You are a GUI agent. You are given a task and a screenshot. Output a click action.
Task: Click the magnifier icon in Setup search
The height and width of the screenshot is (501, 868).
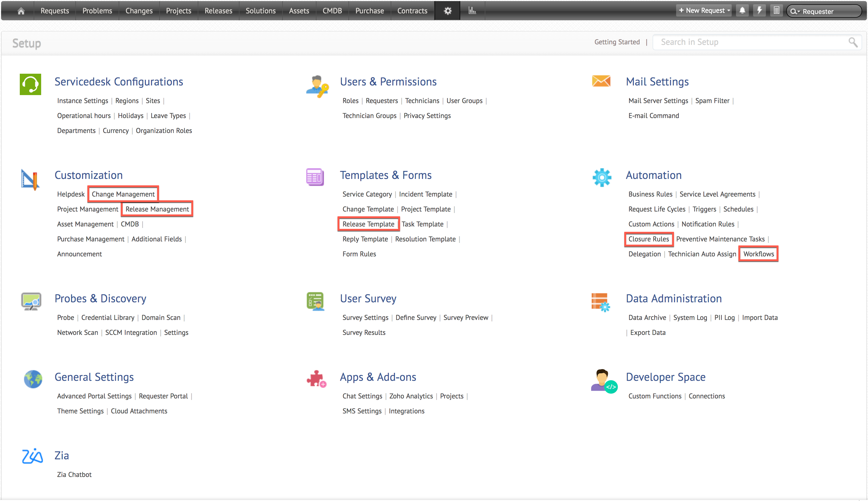[x=852, y=42]
